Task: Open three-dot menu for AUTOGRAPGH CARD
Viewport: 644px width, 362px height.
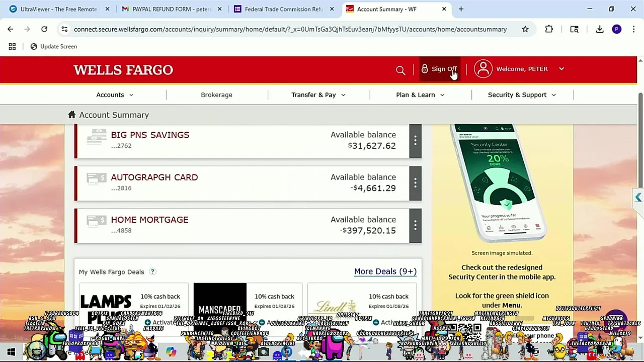Action: (x=415, y=184)
